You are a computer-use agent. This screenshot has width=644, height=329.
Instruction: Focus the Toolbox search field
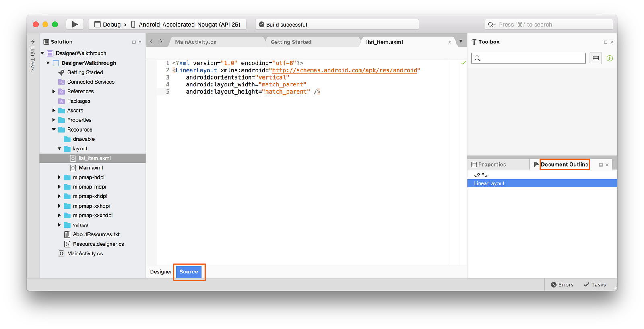click(528, 58)
